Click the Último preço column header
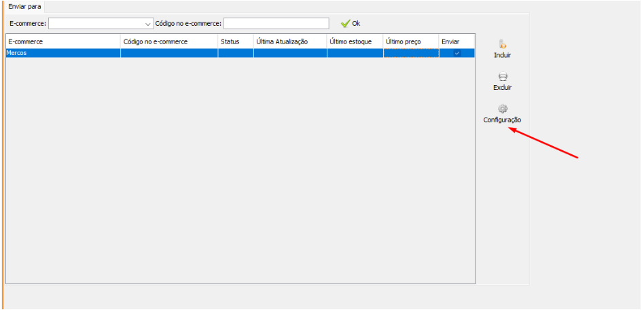The width and height of the screenshot is (644, 310). 410,41
